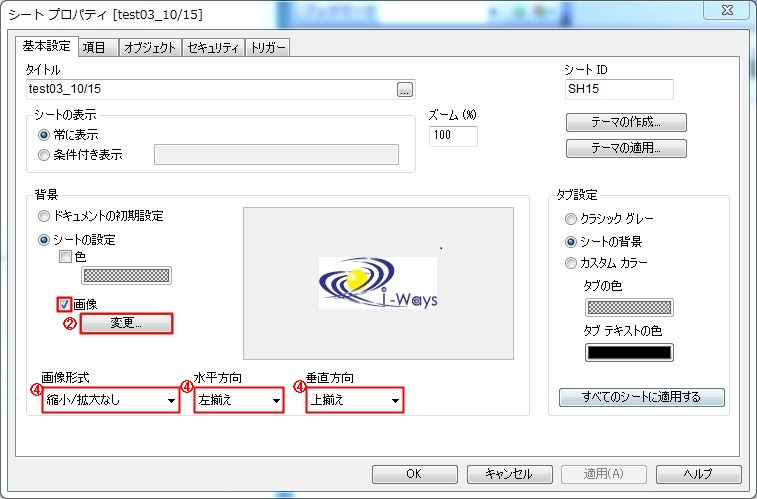Open the 項目 tab

(98, 47)
